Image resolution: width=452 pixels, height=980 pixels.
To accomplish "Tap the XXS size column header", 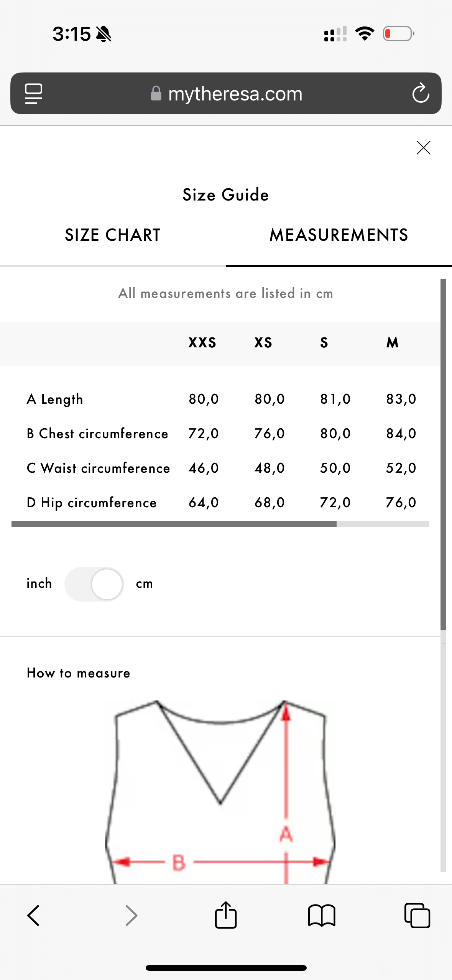I will coord(202,342).
